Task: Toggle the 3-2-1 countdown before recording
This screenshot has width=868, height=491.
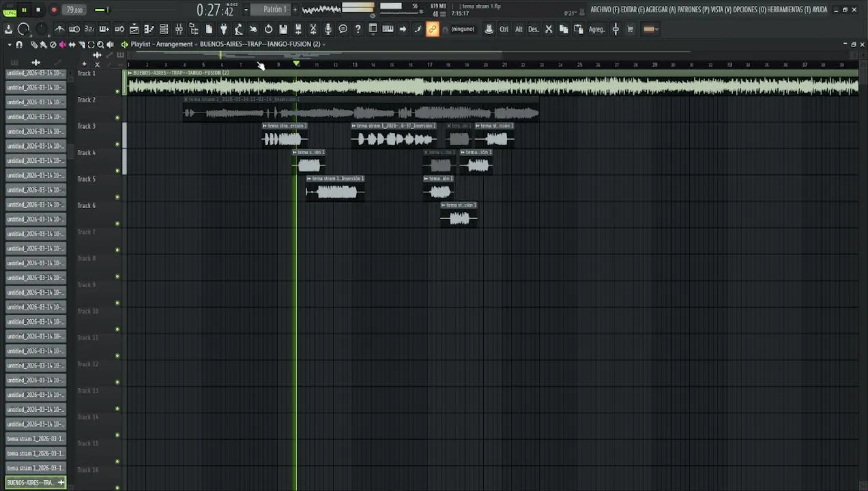Action: click(89, 29)
